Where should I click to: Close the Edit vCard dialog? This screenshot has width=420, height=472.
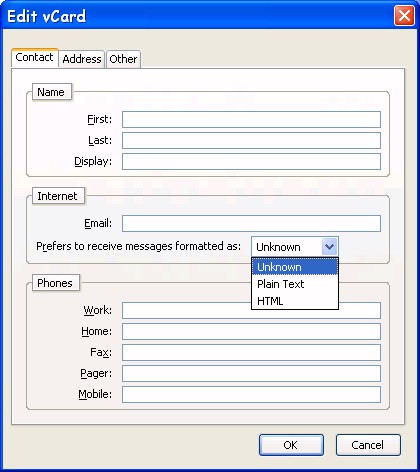[404, 15]
